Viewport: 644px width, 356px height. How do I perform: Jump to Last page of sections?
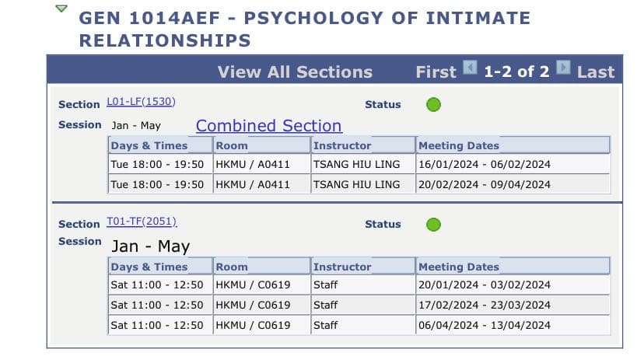point(596,72)
